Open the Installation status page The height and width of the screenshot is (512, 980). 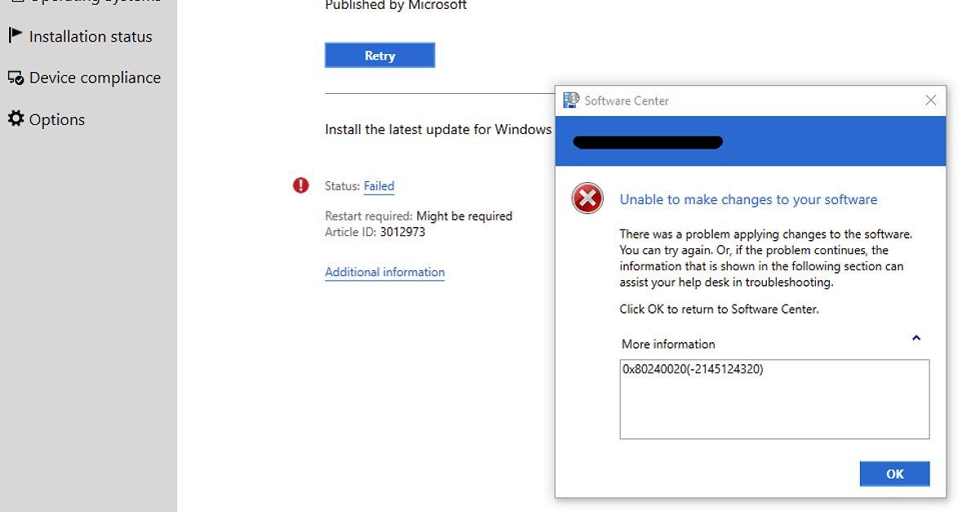click(x=91, y=37)
